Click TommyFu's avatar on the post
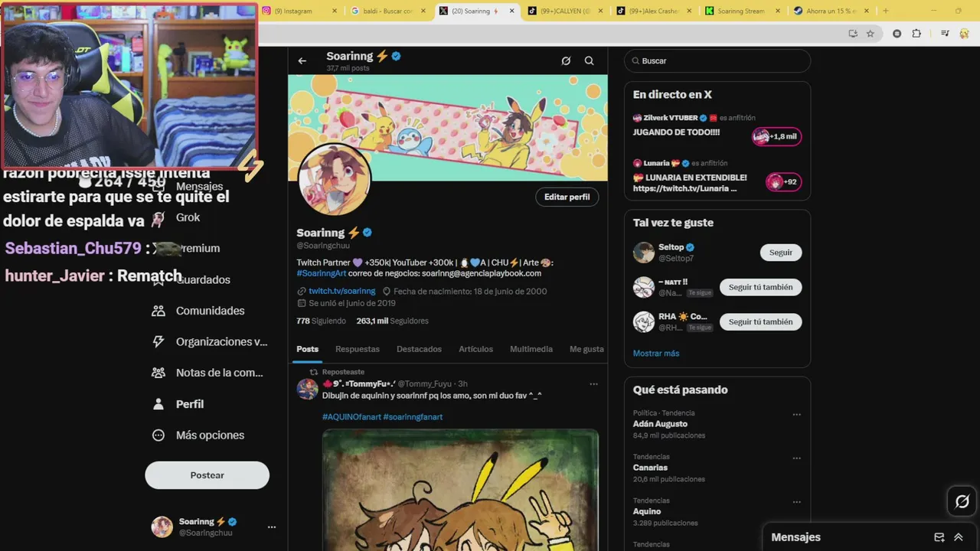The height and width of the screenshot is (551, 980). [x=308, y=389]
